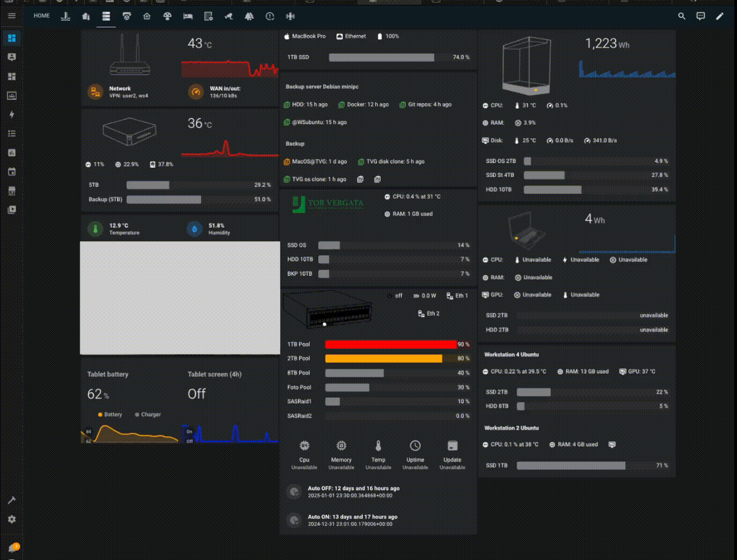The height and width of the screenshot is (560, 737).
Task: Click the router temperature graph card
Action: pos(230,57)
